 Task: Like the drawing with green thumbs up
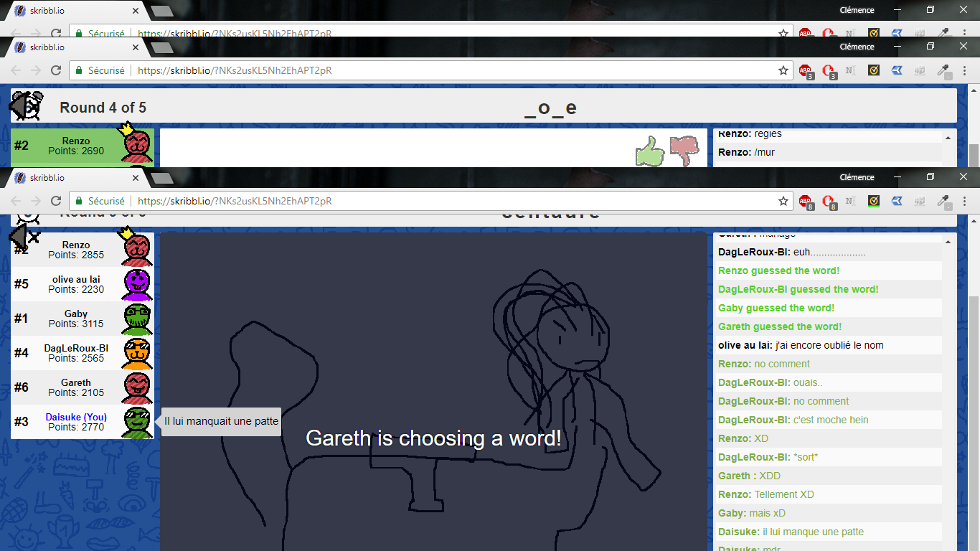650,151
